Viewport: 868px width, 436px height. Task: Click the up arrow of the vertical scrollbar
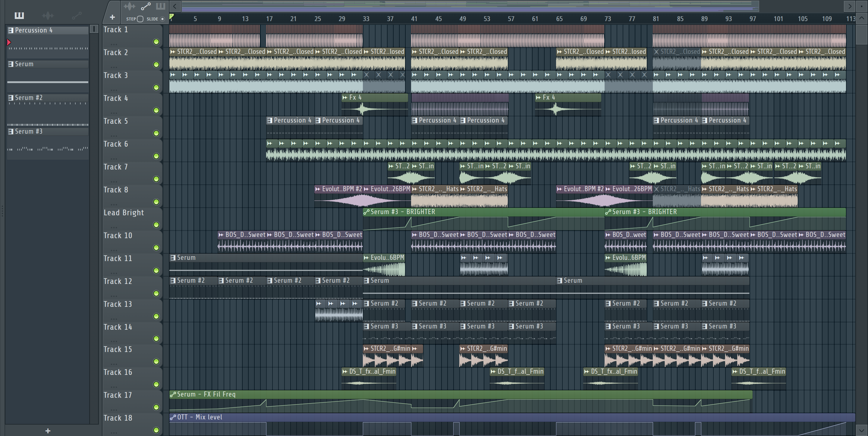pos(862,18)
